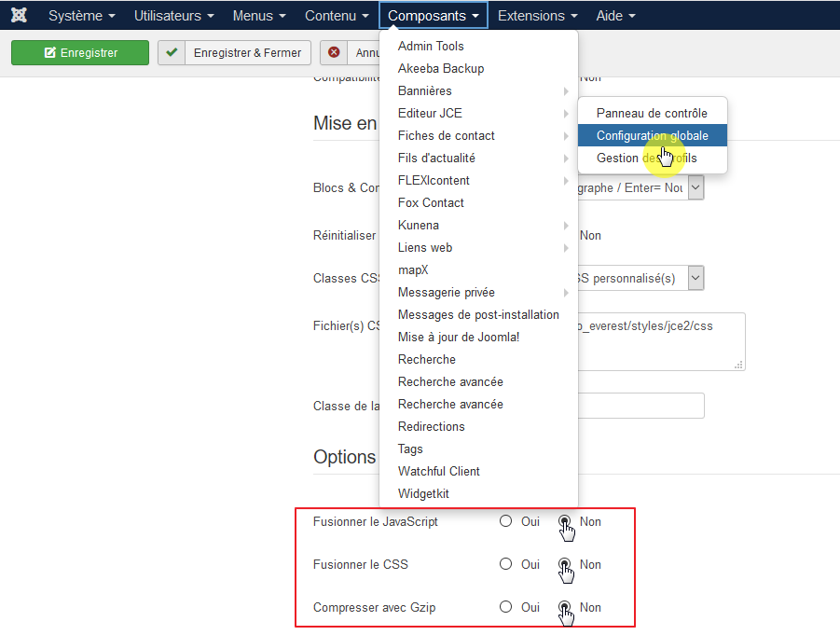
Task: Expand Messagerie privée submenu
Action: coord(478,293)
